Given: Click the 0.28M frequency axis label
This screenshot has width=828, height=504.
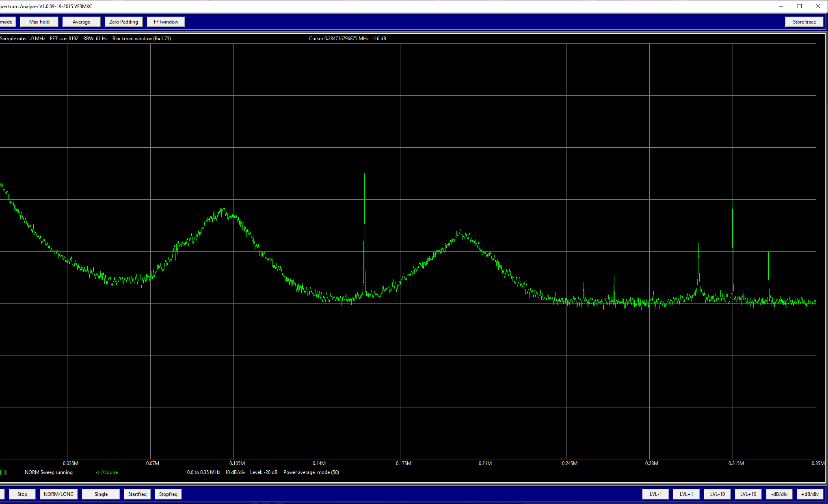Looking at the screenshot, I should coord(652,463).
